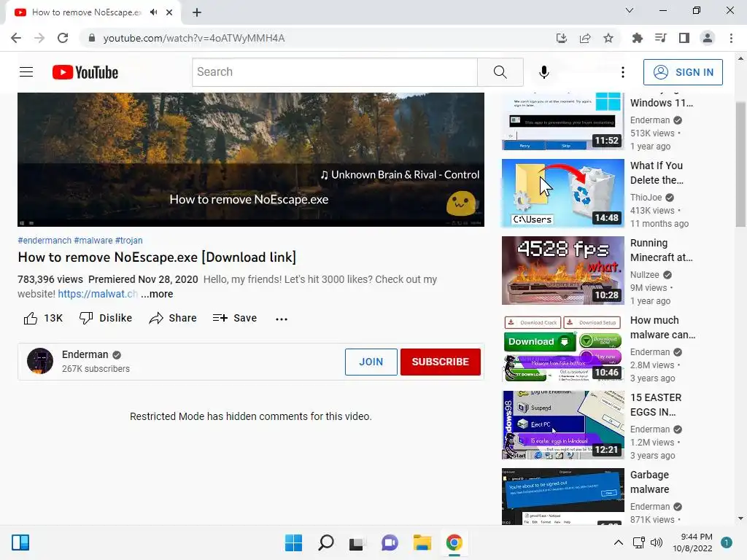
Task: Show hidden tray icons chevron
Action: point(618,542)
